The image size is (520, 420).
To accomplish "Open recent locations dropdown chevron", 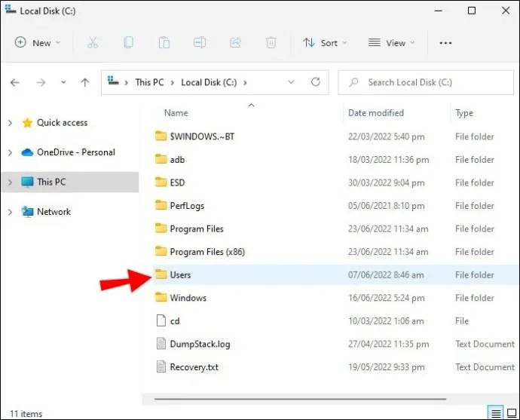I will pos(63,82).
